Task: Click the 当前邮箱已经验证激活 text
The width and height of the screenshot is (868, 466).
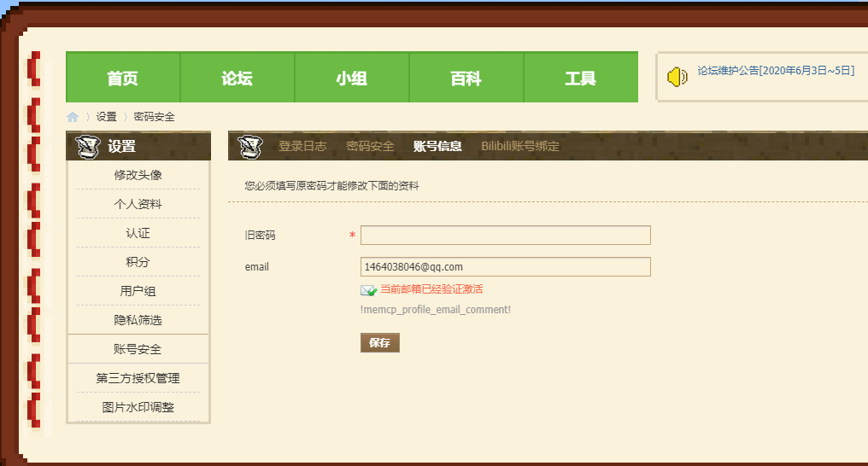Action: (431, 289)
